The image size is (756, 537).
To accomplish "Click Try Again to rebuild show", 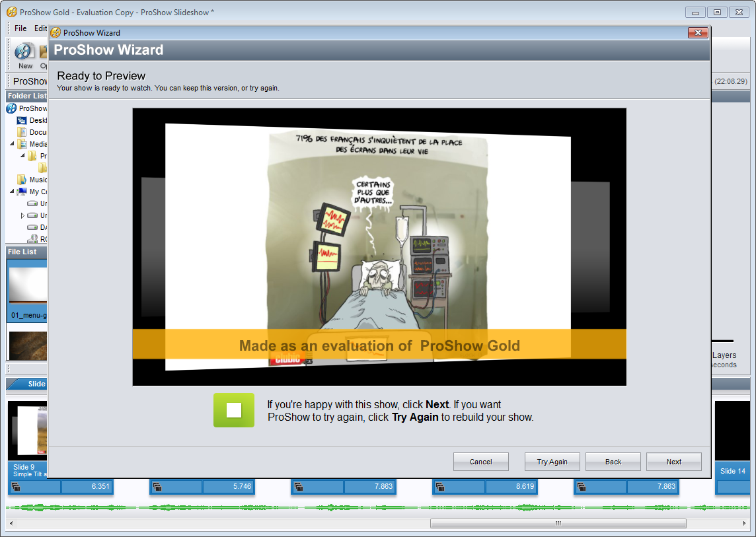I will point(552,462).
